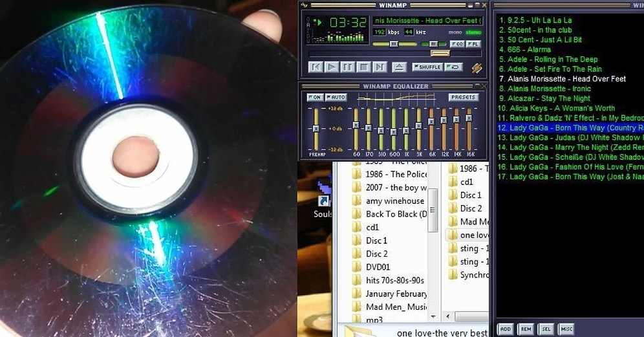
Task: Stop the current track
Action: tap(363, 67)
